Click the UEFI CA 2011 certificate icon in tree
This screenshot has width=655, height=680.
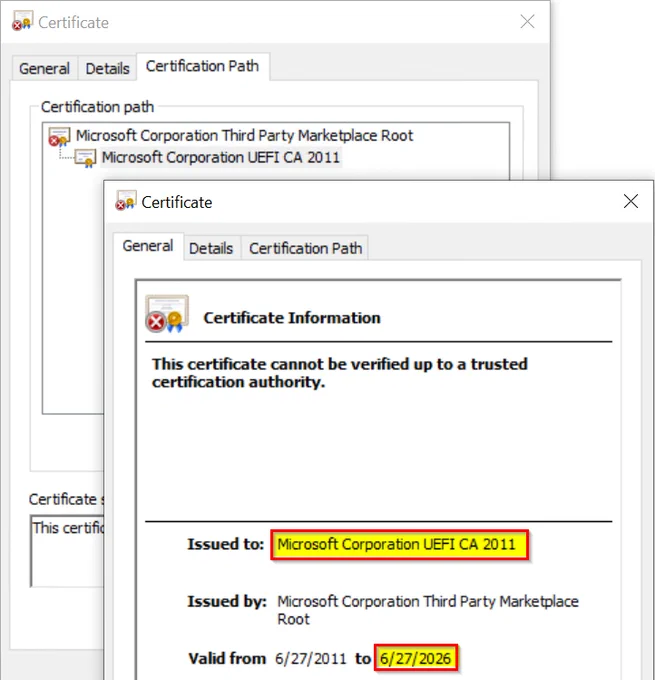(x=85, y=158)
